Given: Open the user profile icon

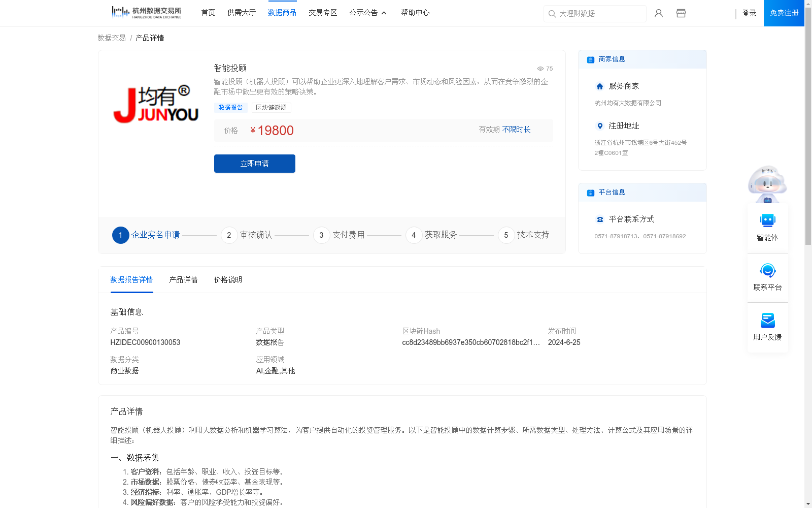Looking at the screenshot, I should pos(659,13).
